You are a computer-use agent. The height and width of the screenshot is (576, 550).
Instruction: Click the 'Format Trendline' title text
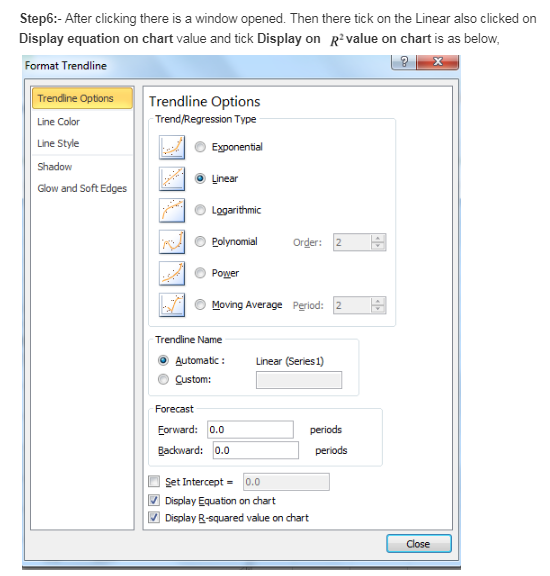[x=66, y=66]
